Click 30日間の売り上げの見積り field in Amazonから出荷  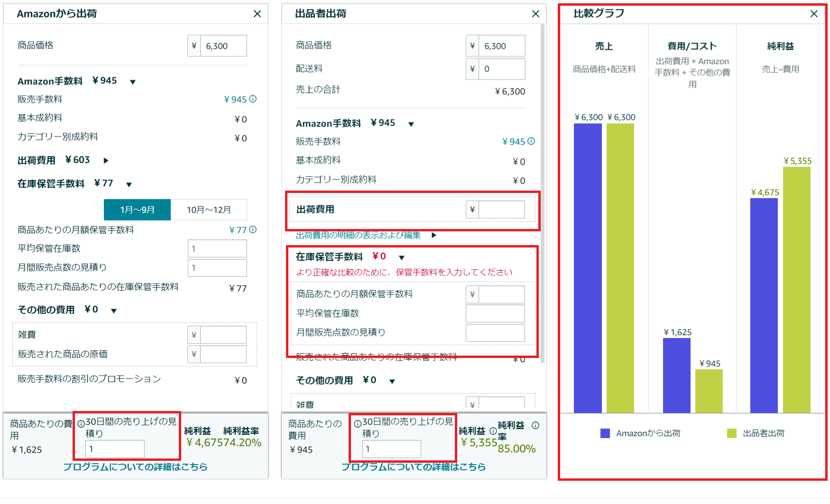[115, 449]
